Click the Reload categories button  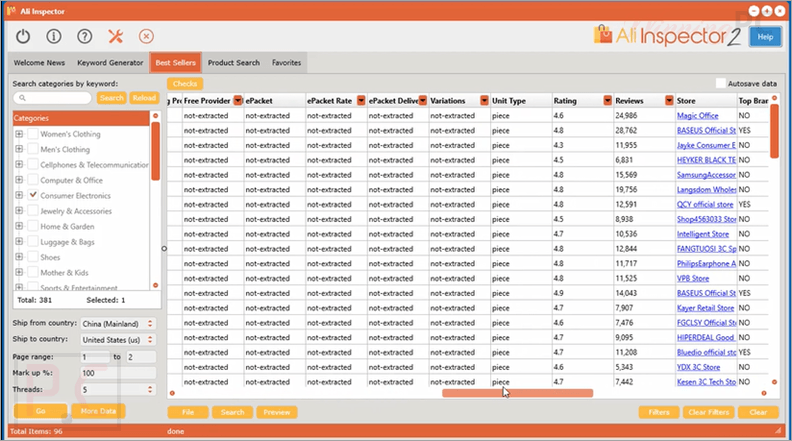(144, 98)
